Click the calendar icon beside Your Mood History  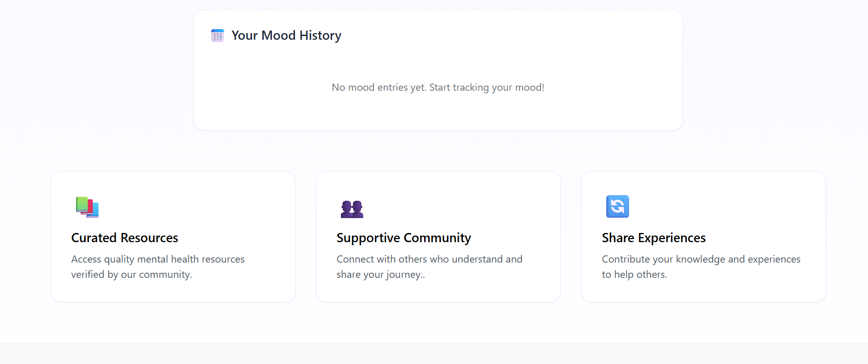pos(217,36)
